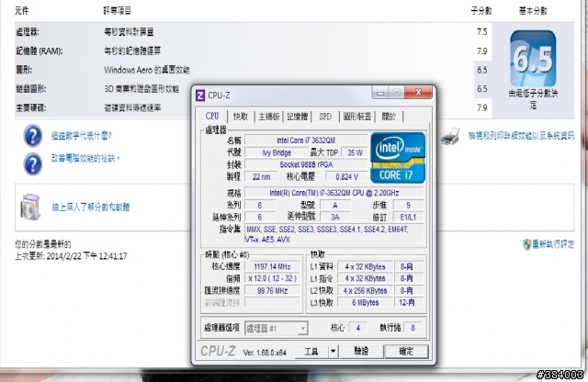Click the 執行緒 count field showing 8
The height and width of the screenshot is (382, 588).
point(413,328)
